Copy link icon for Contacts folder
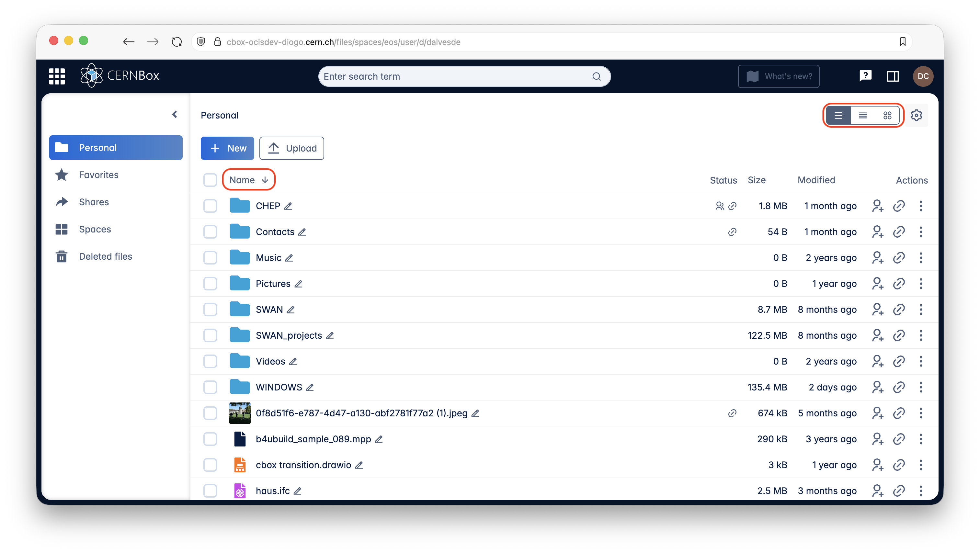 tap(899, 231)
